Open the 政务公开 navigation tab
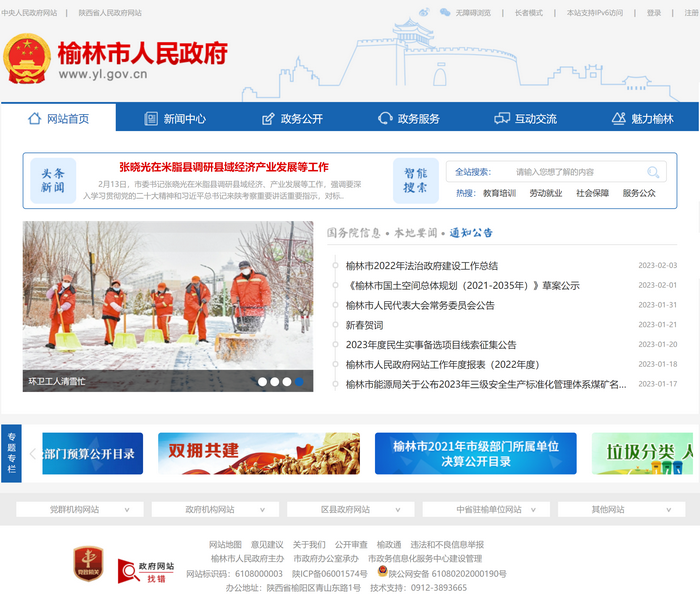700x600 pixels. pyautogui.click(x=292, y=118)
